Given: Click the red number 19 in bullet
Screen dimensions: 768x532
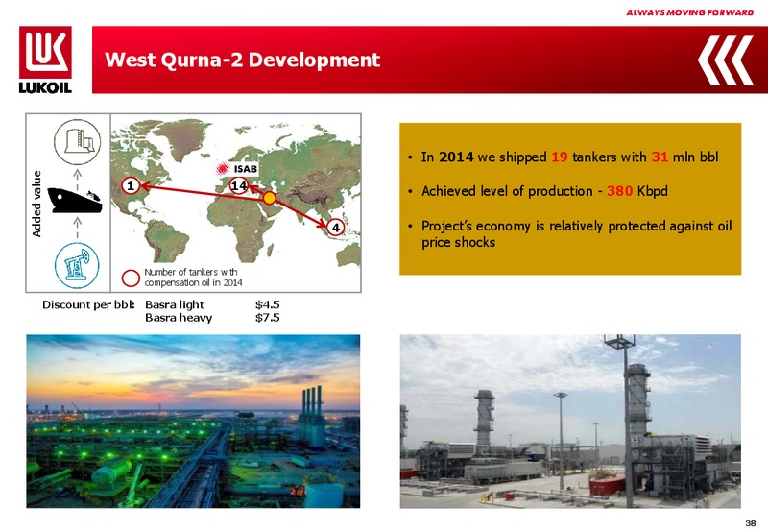Looking at the screenshot, I should pos(560,157).
